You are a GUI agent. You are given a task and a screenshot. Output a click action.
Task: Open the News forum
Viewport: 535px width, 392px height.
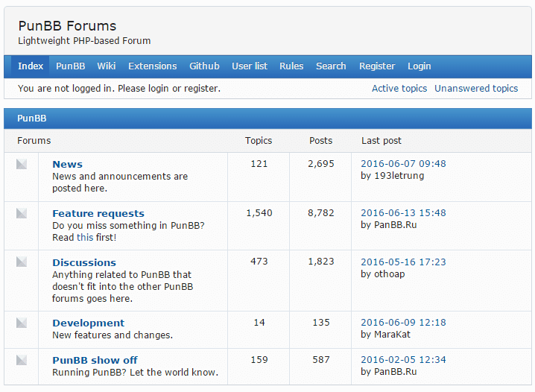68,164
